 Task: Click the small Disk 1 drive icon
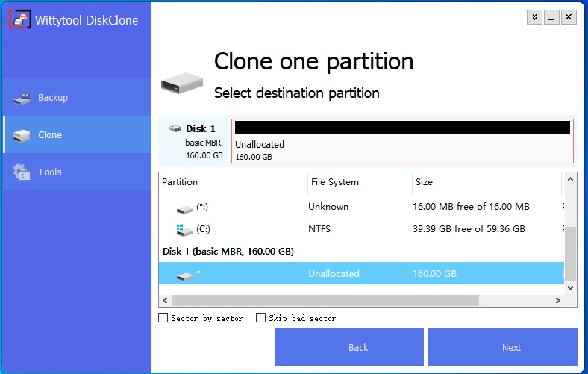[x=175, y=128]
